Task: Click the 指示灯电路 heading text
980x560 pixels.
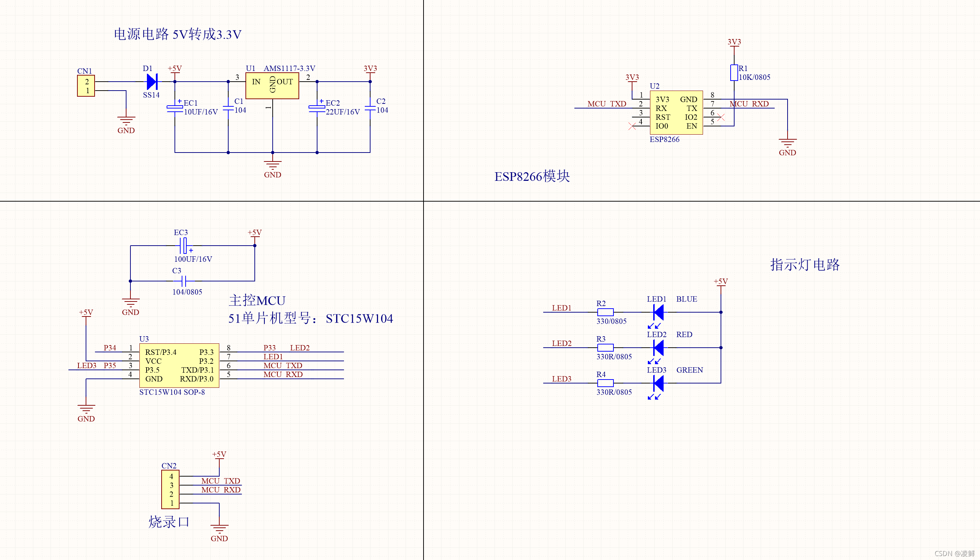Action: (804, 265)
